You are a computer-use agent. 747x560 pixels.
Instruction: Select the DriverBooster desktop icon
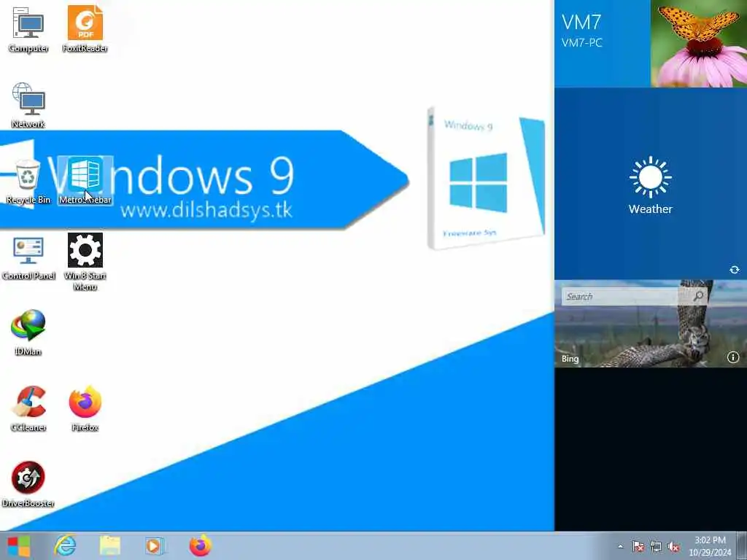(x=28, y=484)
